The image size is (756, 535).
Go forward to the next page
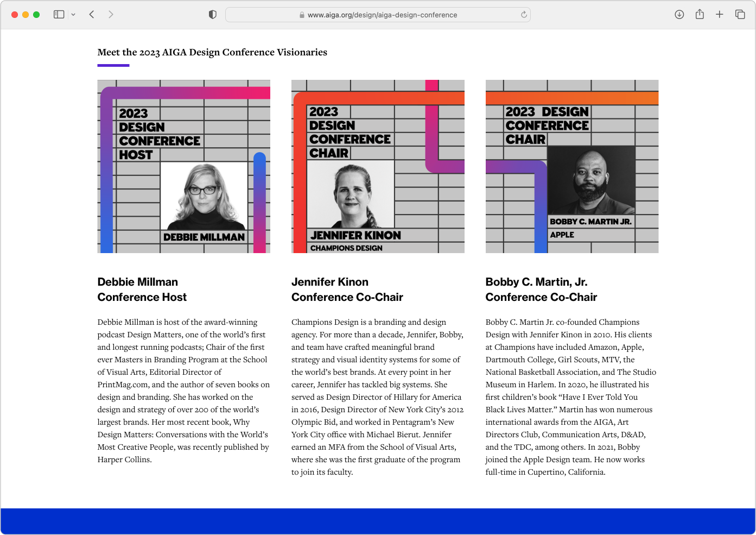click(111, 15)
